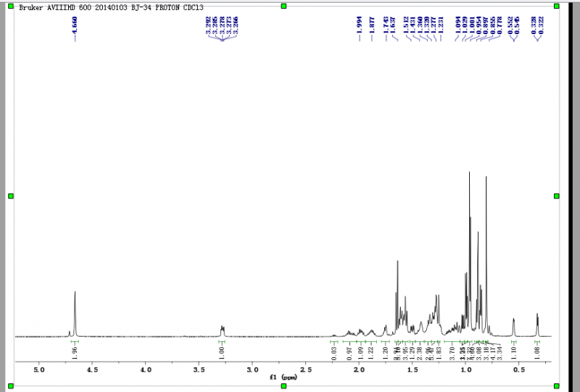Click the 3.0 tick on the ppm axis
The width and height of the screenshot is (580, 392).
(252, 370)
